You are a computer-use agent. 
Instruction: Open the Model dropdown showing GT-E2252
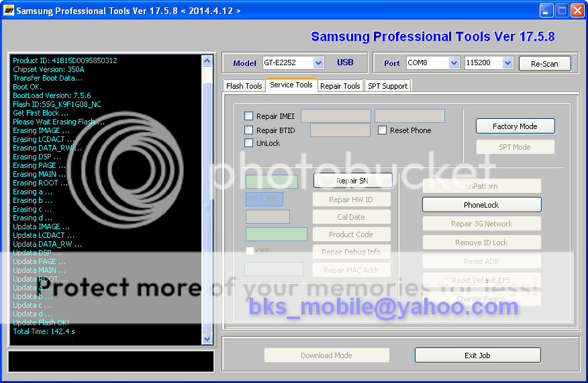click(318, 62)
